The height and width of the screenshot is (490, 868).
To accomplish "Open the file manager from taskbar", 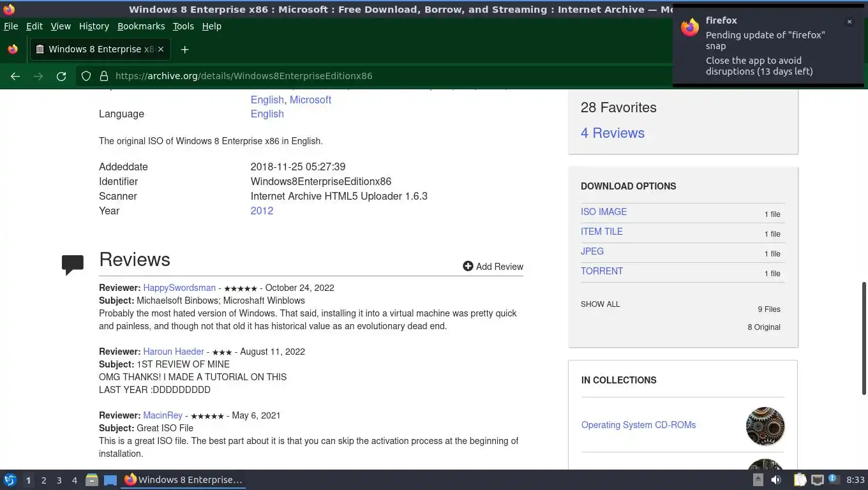I will (92, 480).
